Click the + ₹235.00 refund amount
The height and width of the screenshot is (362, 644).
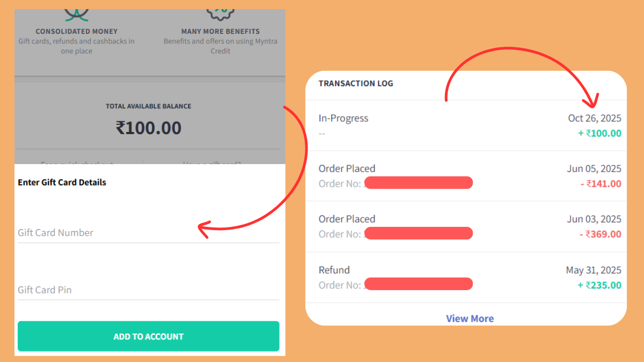pos(599,285)
